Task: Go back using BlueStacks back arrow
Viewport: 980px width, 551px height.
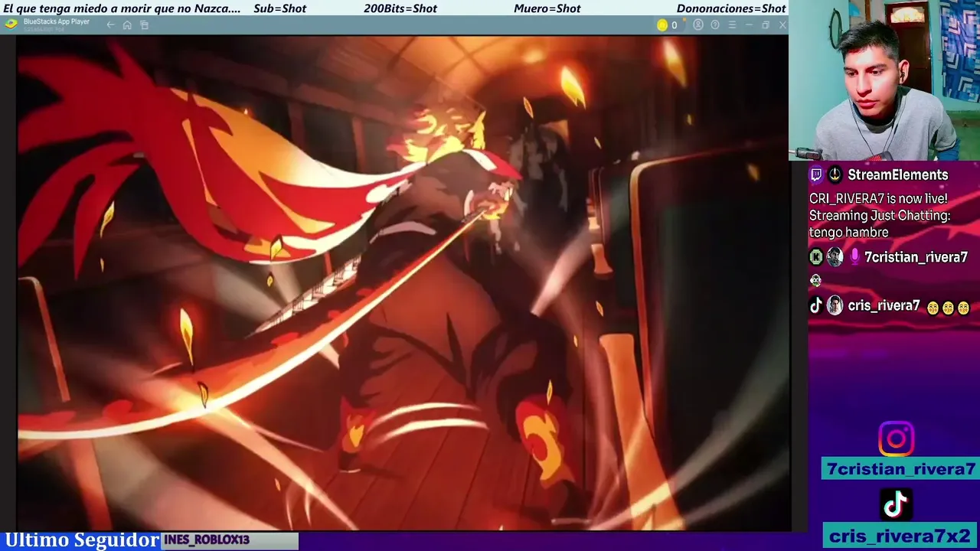Action: pos(110,25)
